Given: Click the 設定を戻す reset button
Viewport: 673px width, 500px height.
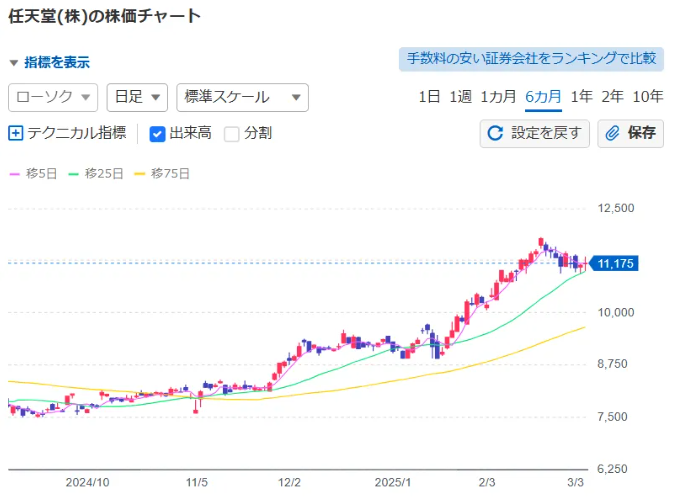Looking at the screenshot, I should [534, 133].
